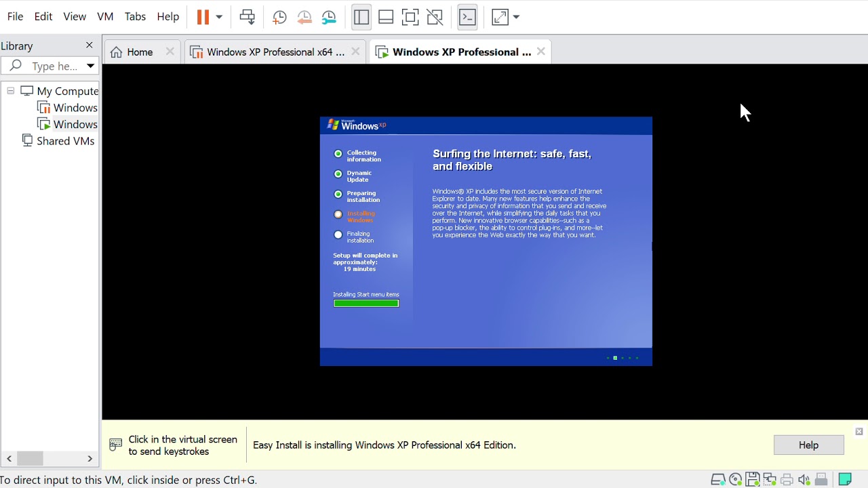Click the hard disk status bar icon
868x488 pixels.
point(718,480)
